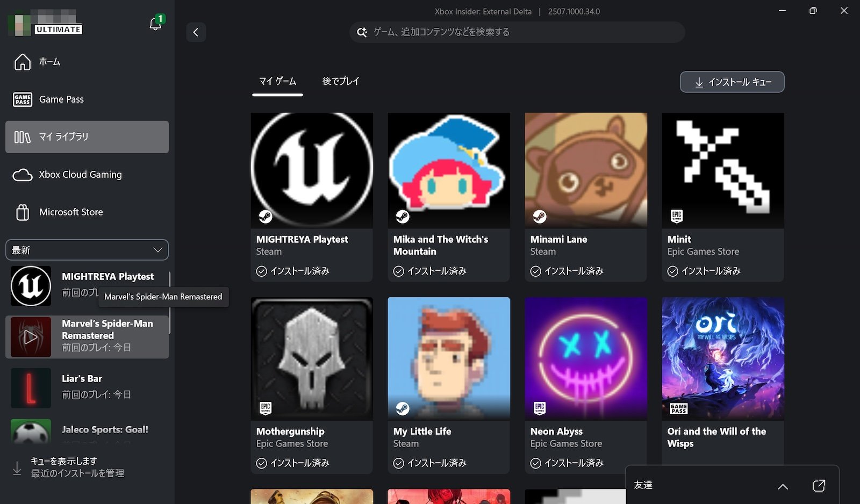
Task: Open the 最新 sort dropdown
Action: 87,250
